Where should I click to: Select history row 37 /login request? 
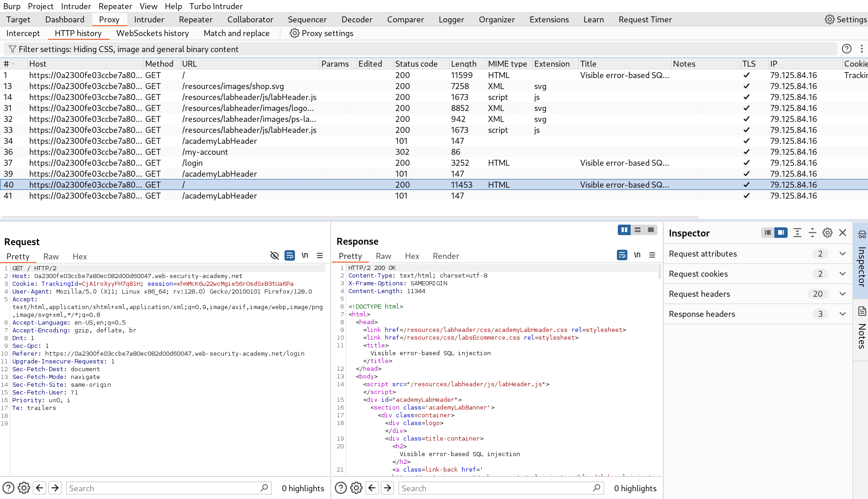[x=434, y=163]
